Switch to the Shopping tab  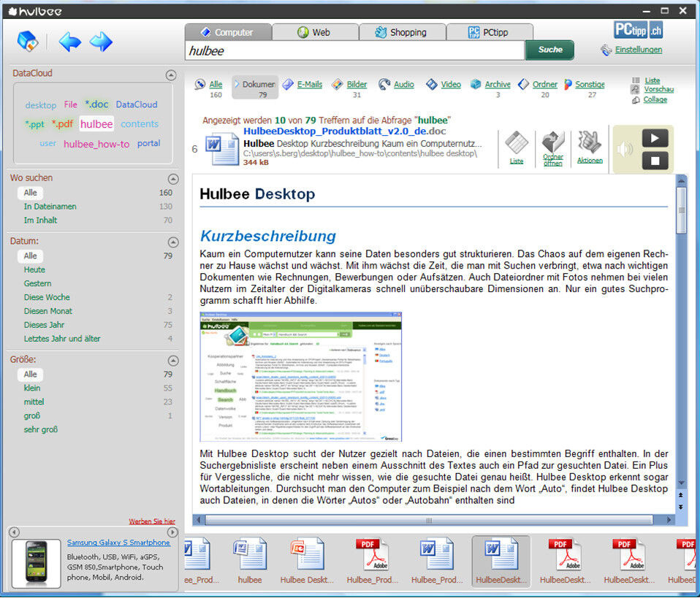[401, 32]
